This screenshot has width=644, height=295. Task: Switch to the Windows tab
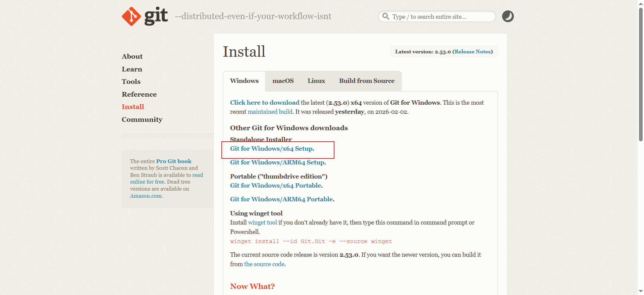coord(244,81)
